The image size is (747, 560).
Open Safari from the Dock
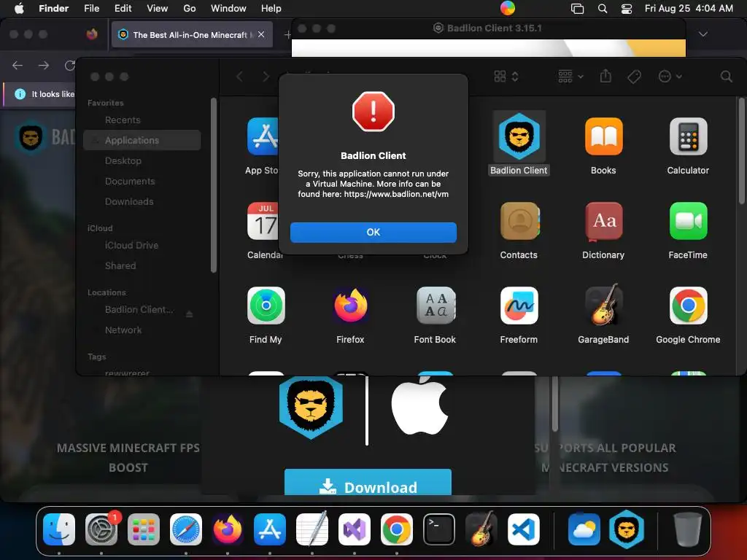pyautogui.click(x=186, y=529)
